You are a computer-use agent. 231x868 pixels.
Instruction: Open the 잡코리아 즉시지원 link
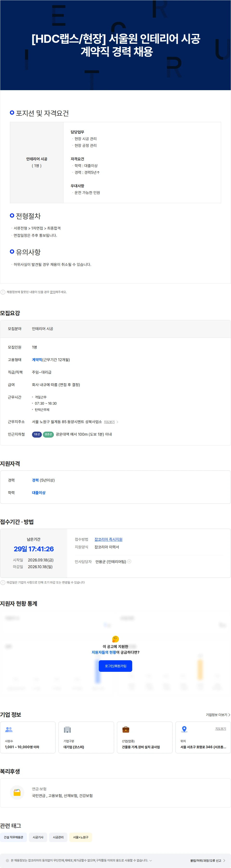click(108, 539)
